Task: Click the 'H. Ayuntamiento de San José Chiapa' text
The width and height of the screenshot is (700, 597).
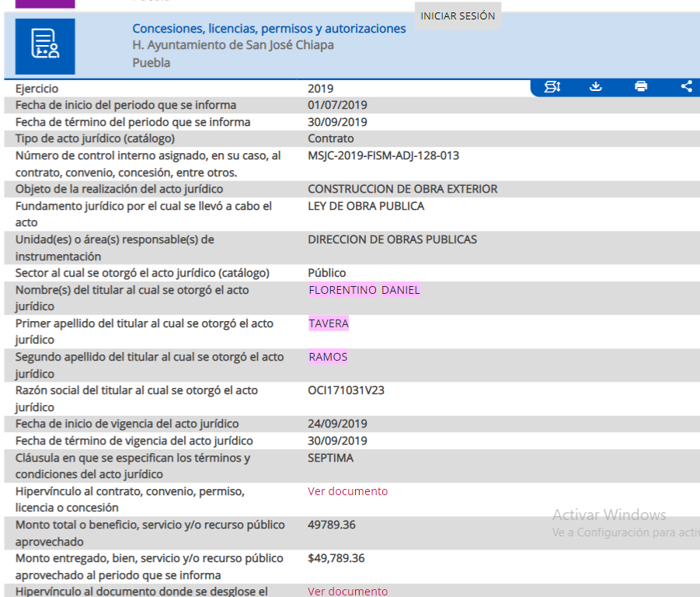Action: coord(233,45)
